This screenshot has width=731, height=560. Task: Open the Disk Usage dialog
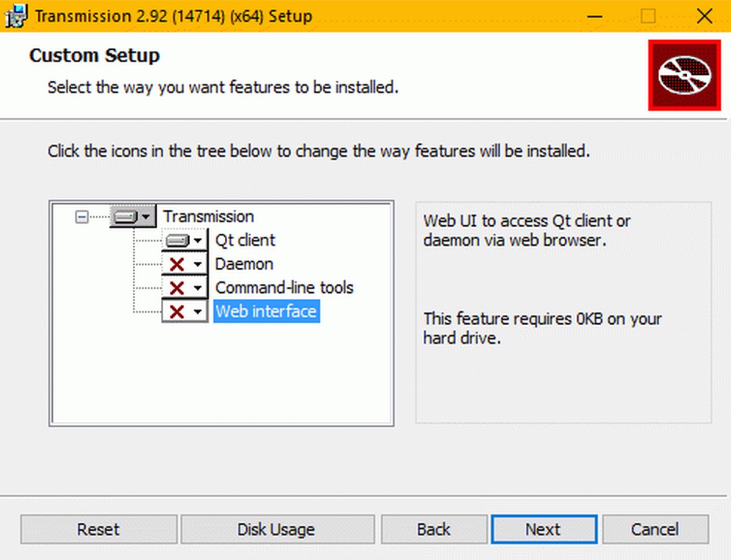click(x=277, y=530)
